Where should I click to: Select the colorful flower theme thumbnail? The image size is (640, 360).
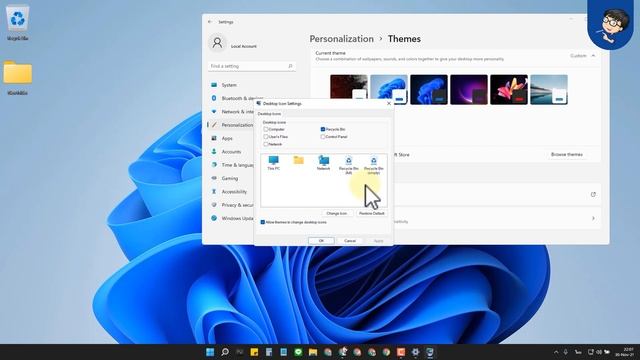(509, 89)
